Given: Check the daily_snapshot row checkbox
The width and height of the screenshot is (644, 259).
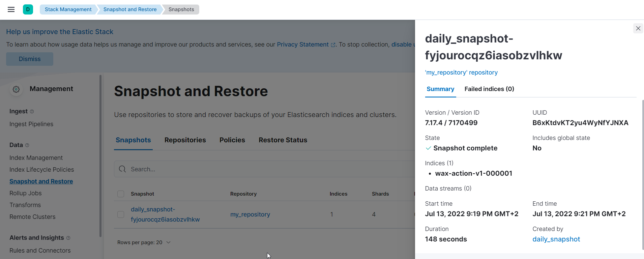Looking at the screenshot, I should [121, 214].
